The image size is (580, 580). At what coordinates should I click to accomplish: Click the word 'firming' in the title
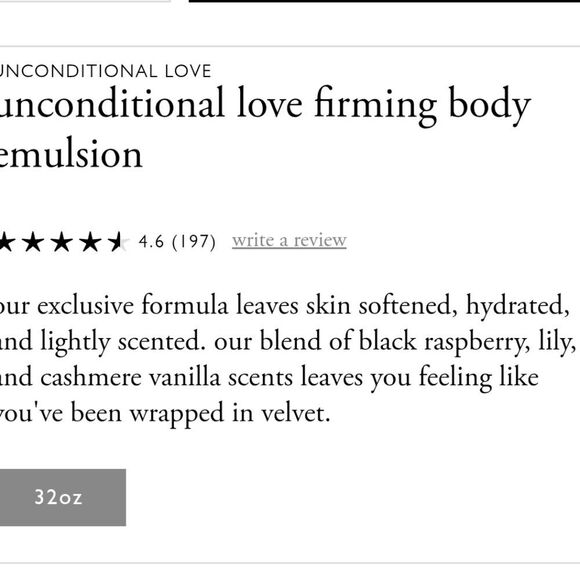(x=376, y=106)
